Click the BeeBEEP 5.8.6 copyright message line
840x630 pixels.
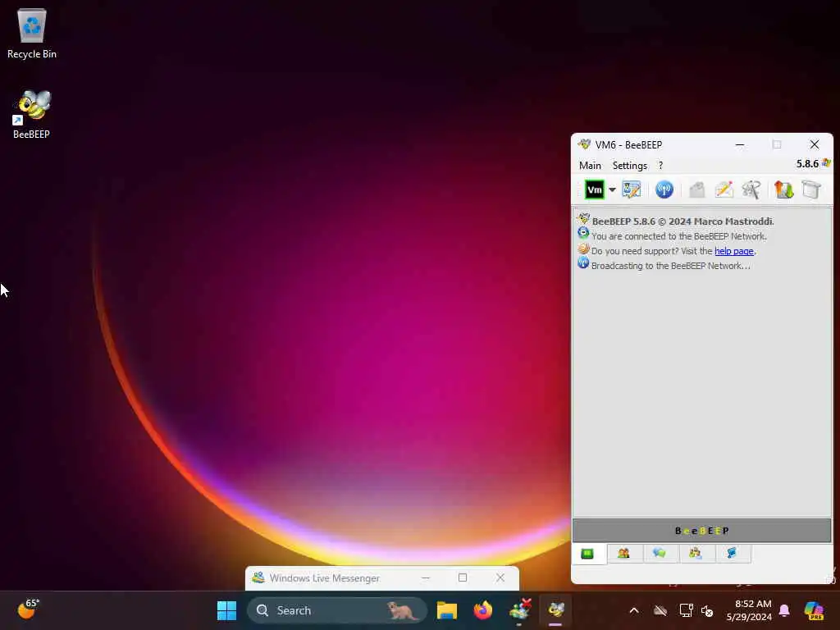(x=682, y=221)
